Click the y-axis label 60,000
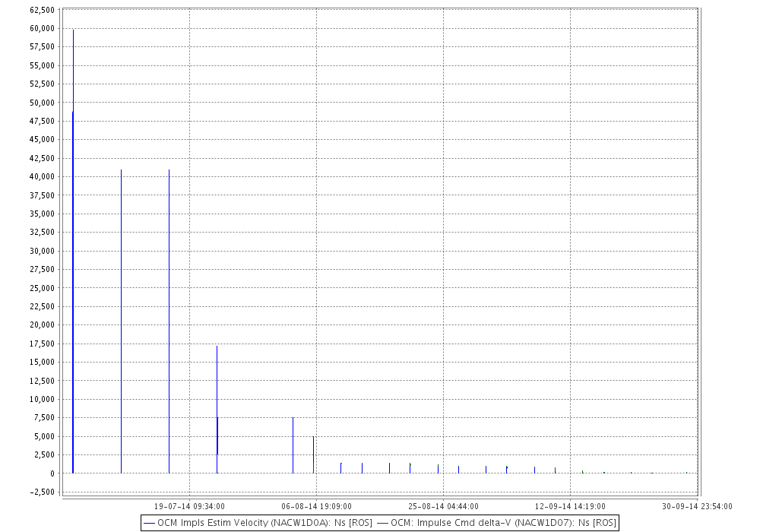Screen dimensions: 760x532 pyautogui.click(x=42, y=28)
